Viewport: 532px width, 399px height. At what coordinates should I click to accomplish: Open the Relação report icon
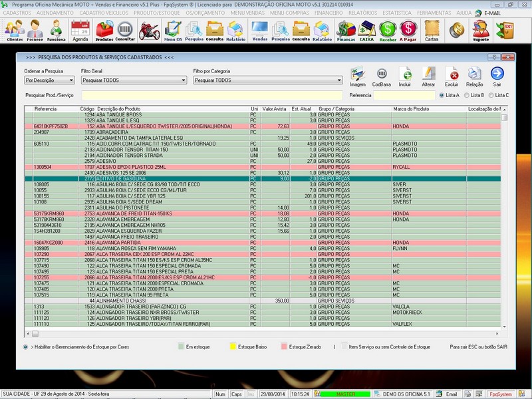[x=475, y=74]
